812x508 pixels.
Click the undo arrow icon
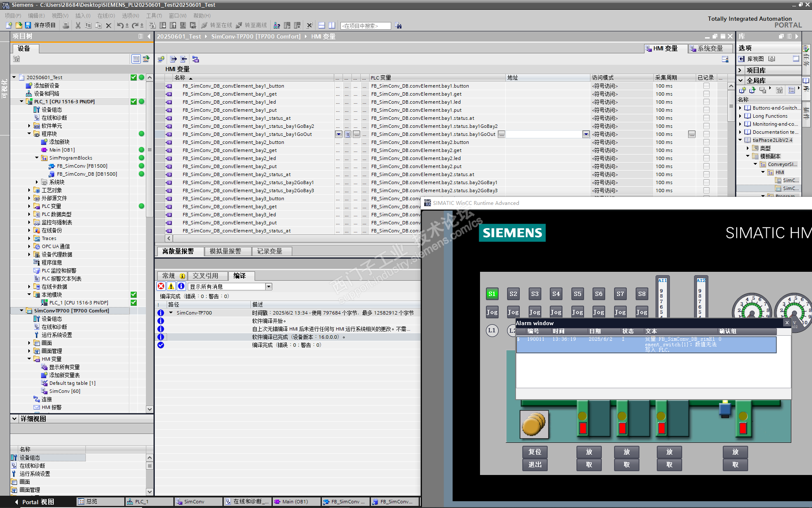tap(120, 25)
